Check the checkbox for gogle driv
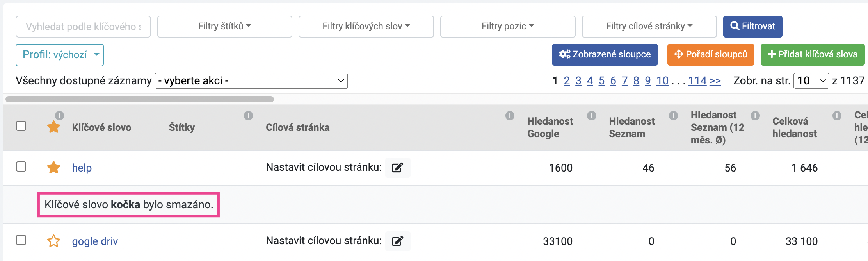The height and width of the screenshot is (261, 868). pyautogui.click(x=21, y=240)
